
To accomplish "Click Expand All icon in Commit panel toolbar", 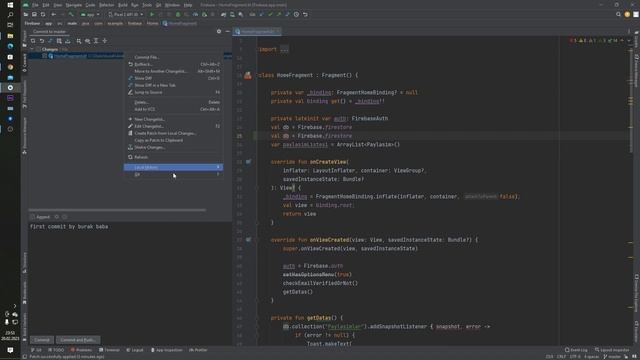I will pyautogui.click(x=96, y=41).
